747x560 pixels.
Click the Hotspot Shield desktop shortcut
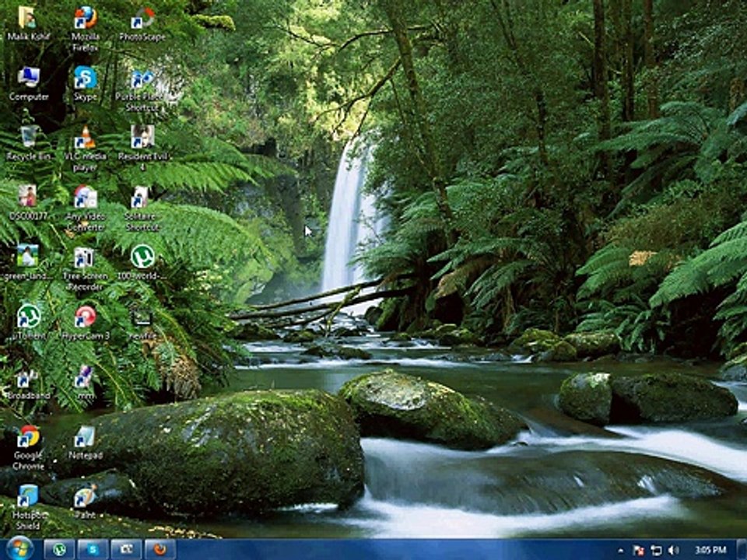point(29,496)
